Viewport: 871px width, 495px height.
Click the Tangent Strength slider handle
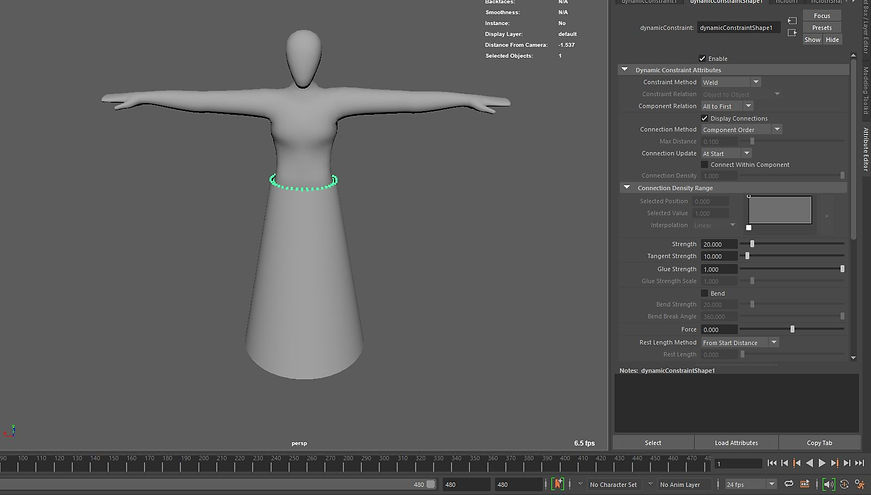[747, 256]
